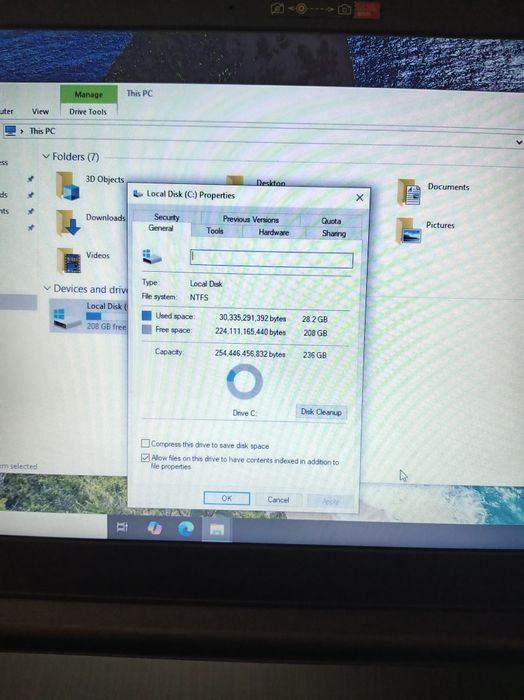Launch Copilot from the taskbar
This screenshot has width=524, height=700.
tap(154, 528)
